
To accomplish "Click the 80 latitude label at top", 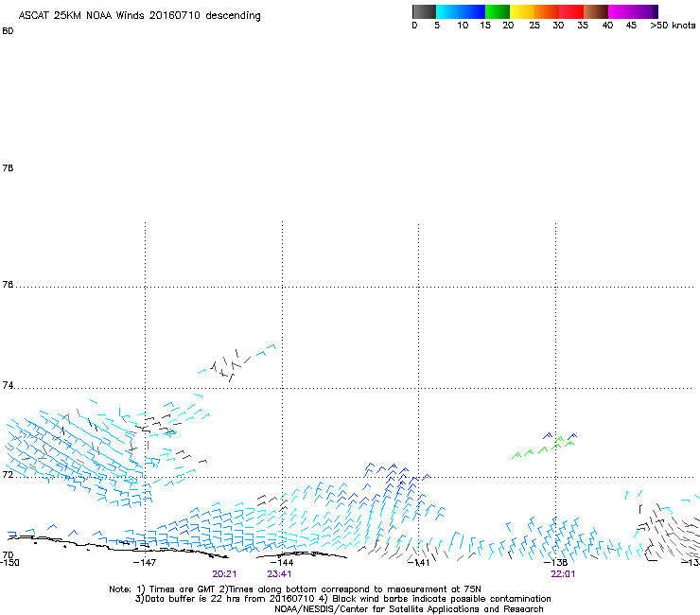I will 8,31.
